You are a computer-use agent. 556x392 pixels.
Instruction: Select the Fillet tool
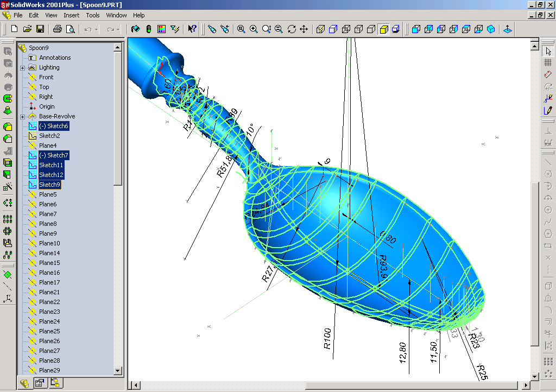point(8,127)
